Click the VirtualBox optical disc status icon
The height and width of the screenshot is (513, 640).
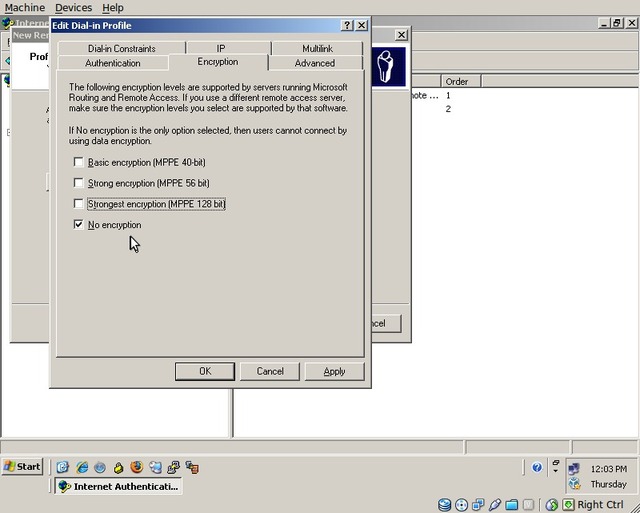pos(462,505)
